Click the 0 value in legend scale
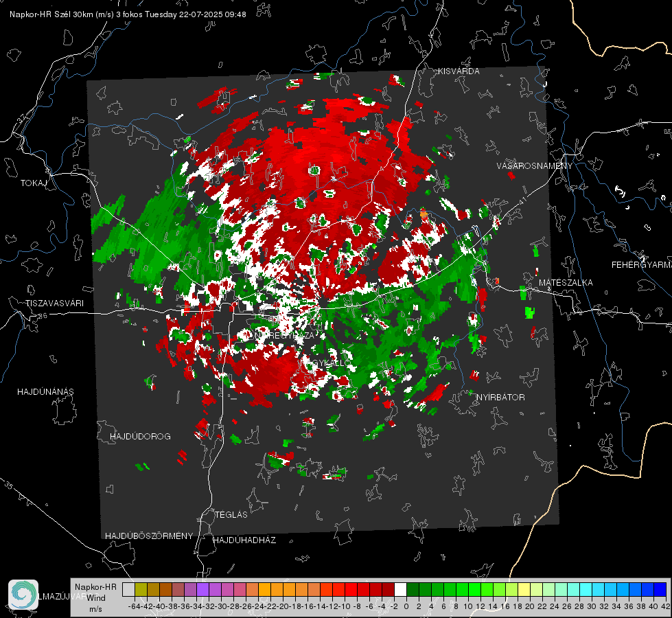Screen dimensions: 672x618 click(406, 606)
